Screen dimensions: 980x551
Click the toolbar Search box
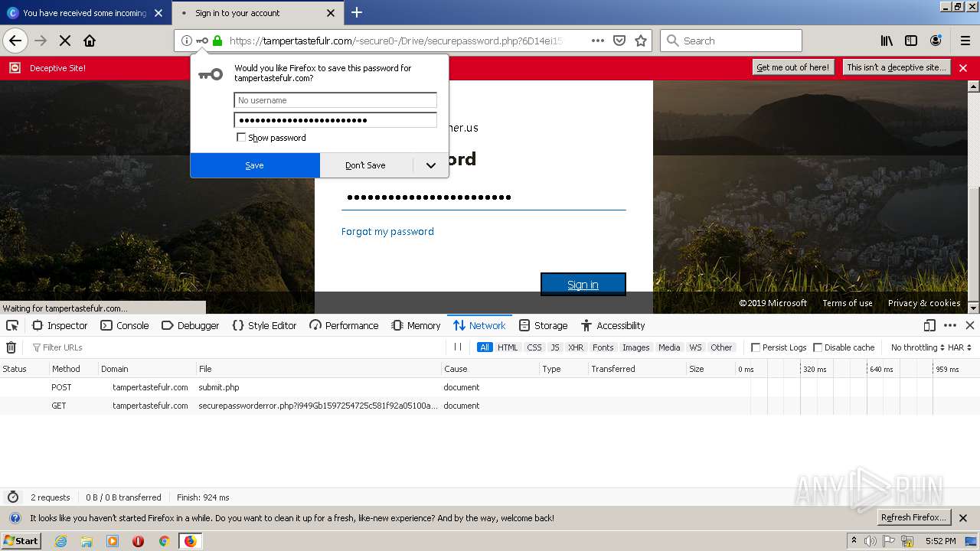731,41
